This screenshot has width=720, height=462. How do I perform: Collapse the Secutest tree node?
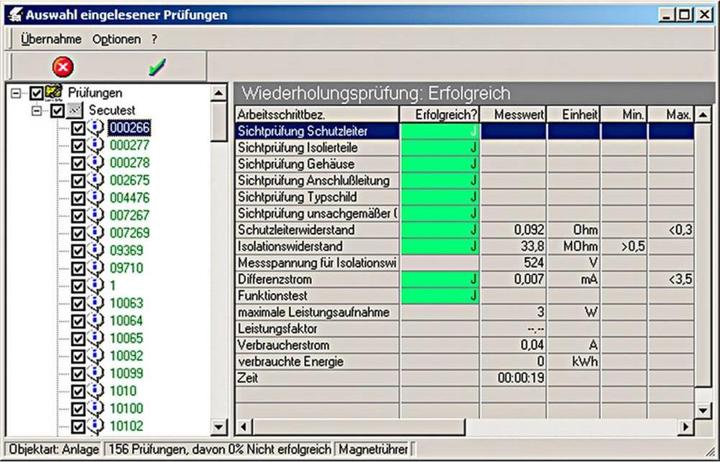point(37,111)
